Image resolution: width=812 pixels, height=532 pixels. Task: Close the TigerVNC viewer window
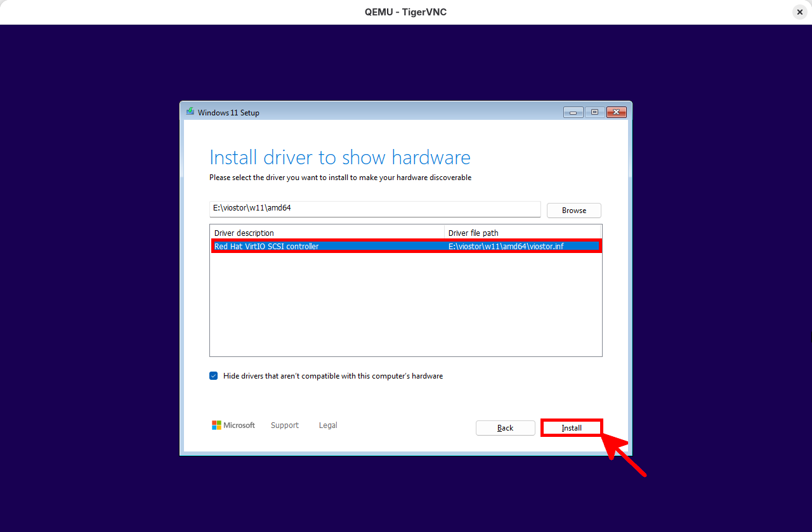pyautogui.click(x=799, y=11)
